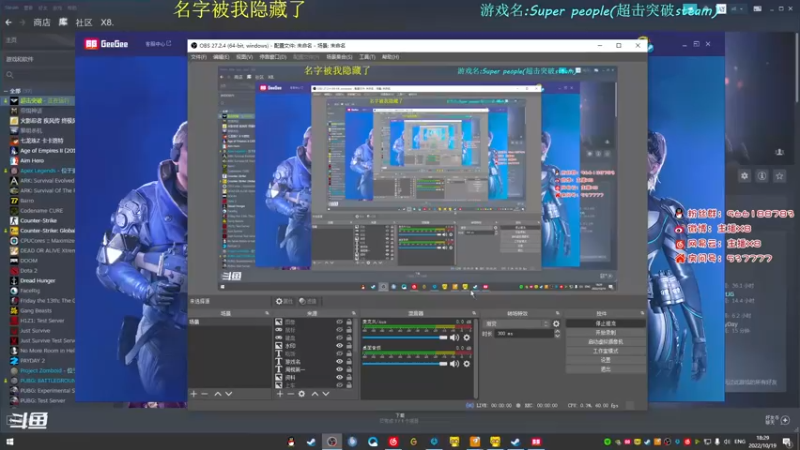
Task: Toggle visibility of the 游戏名 source
Action: [x=339, y=362]
